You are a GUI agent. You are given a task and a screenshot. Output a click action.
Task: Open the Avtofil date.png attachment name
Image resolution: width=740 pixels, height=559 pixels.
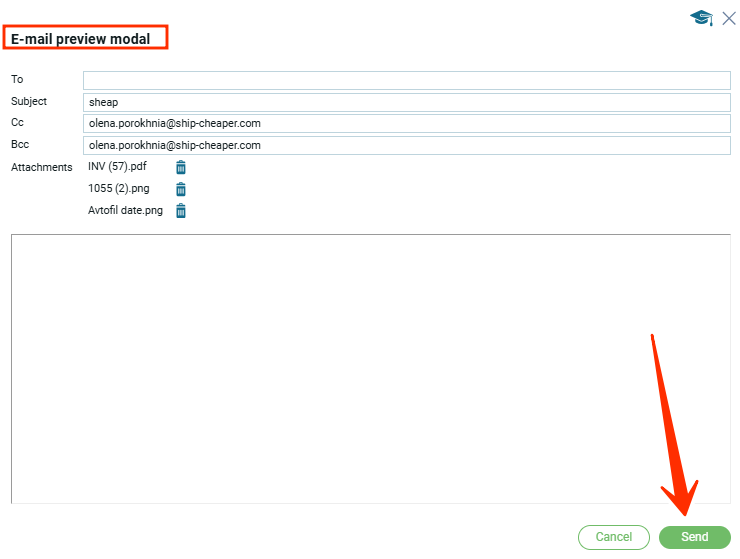pos(125,211)
